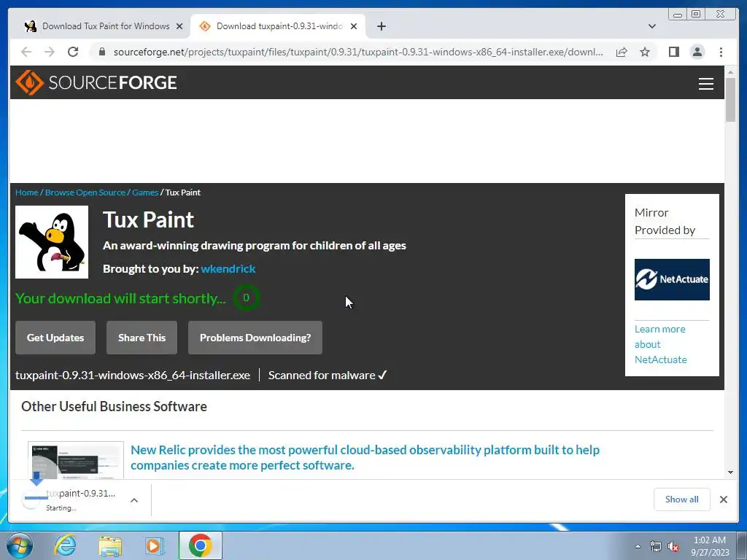Image resolution: width=747 pixels, height=560 pixels.
Task: Open Chrome side panel icon
Action: [x=673, y=52]
